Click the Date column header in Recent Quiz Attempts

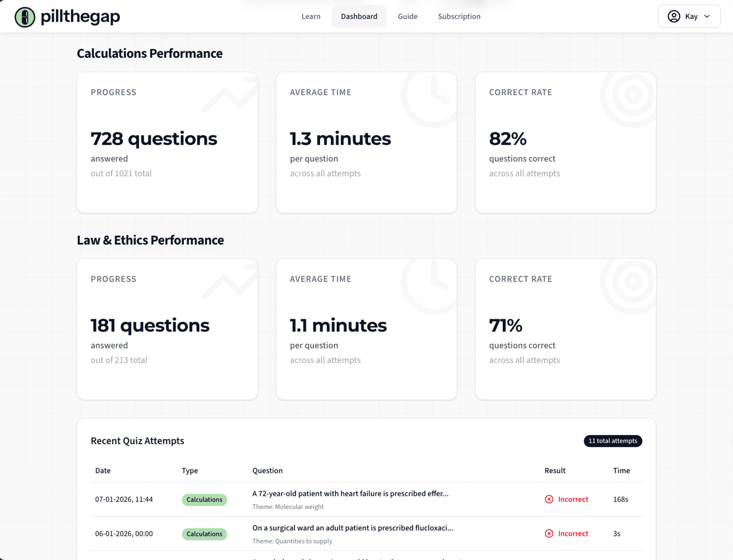click(x=103, y=470)
